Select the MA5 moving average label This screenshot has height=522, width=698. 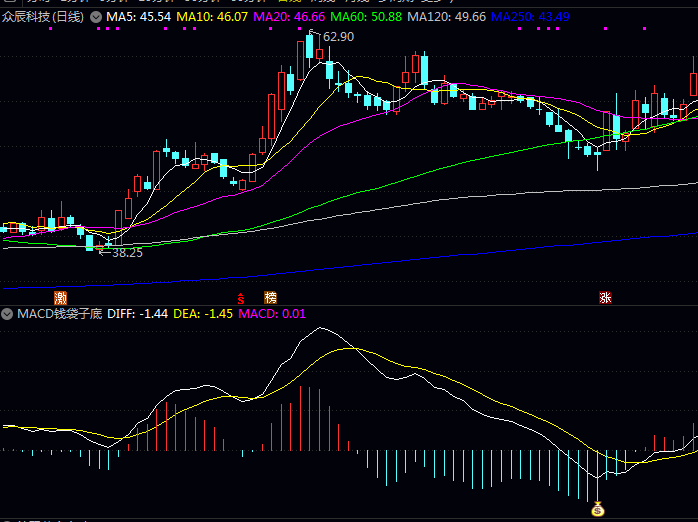coord(138,18)
